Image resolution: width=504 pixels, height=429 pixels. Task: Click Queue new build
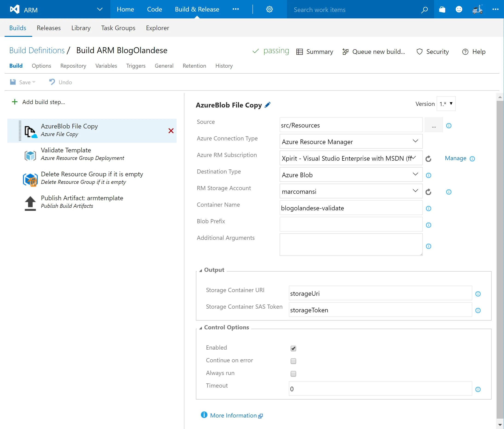click(x=373, y=52)
